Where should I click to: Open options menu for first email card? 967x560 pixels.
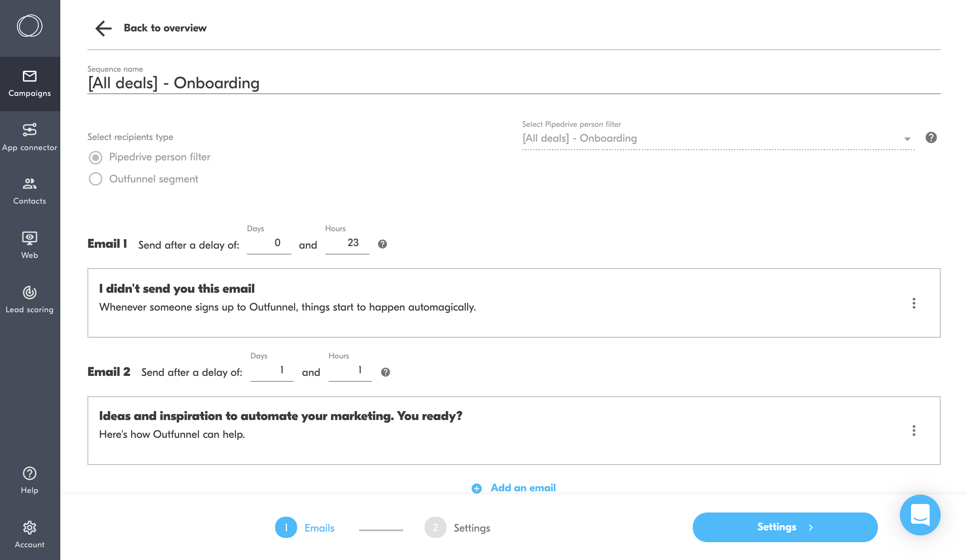(914, 303)
